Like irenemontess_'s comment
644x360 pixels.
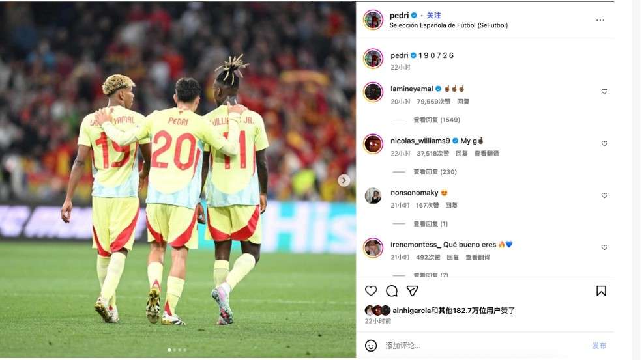pos(604,247)
